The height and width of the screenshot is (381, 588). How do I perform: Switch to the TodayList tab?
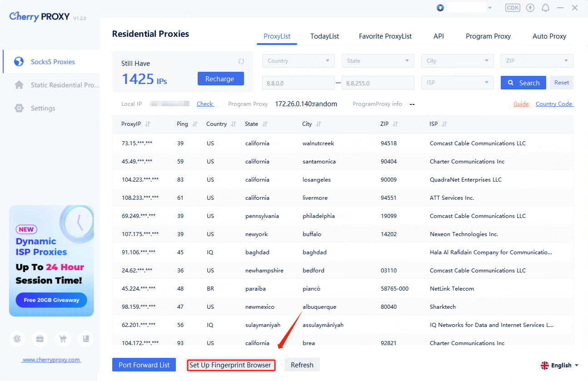324,36
